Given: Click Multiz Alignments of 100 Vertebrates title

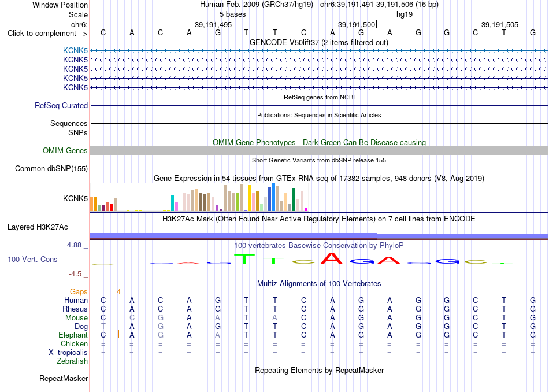Looking at the screenshot, I should click(319, 283).
